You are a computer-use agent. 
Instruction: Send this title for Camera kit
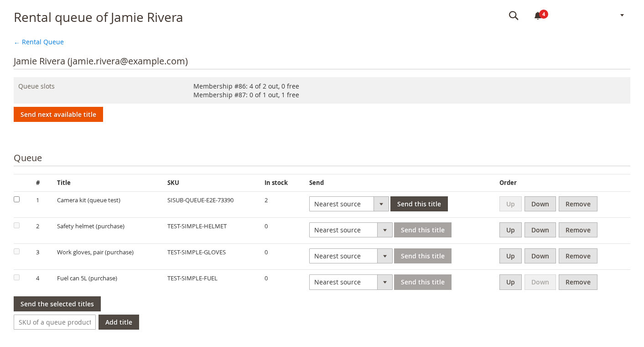[x=419, y=204]
